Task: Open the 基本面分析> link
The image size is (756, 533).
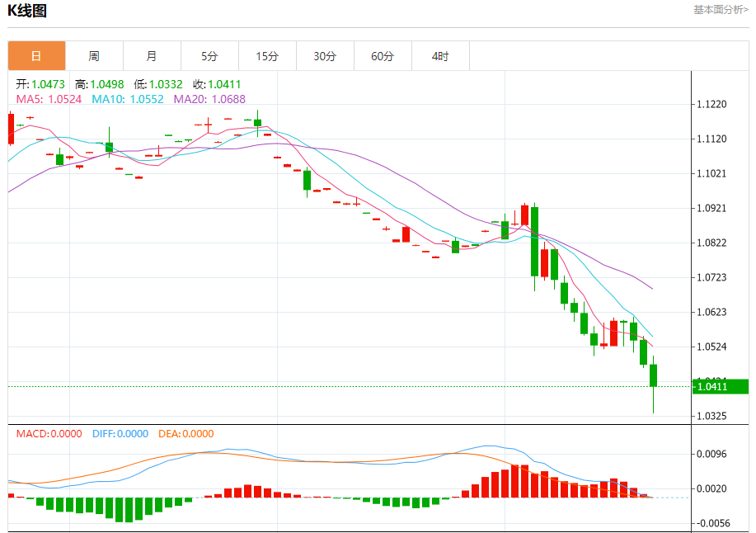Action: click(721, 10)
